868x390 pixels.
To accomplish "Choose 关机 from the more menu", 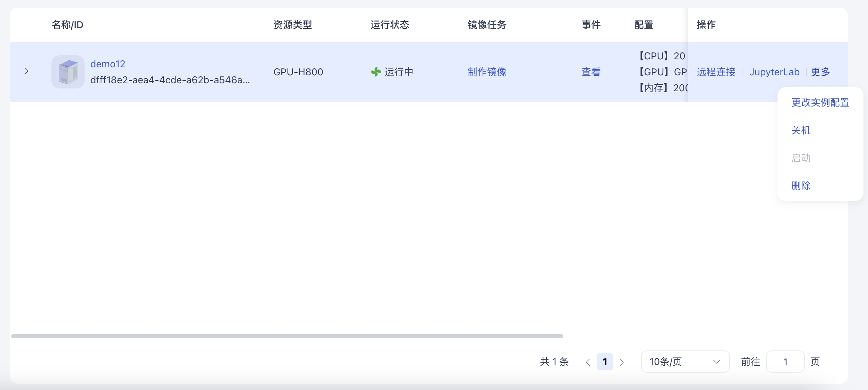I will coord(801,130).
